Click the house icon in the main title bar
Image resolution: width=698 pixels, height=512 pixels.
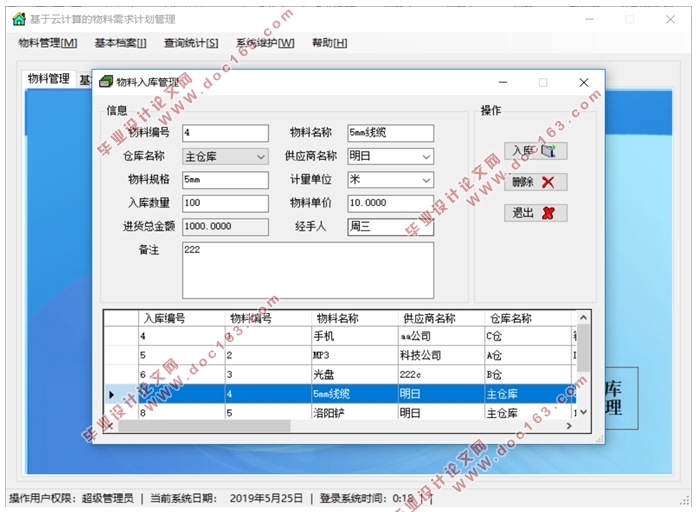(x=19, y=19)
